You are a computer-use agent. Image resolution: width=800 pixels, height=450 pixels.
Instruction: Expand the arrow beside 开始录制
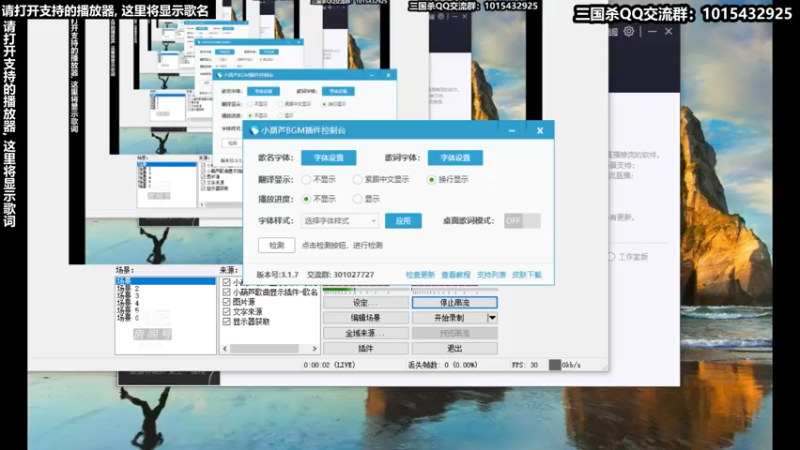point(492,318)
